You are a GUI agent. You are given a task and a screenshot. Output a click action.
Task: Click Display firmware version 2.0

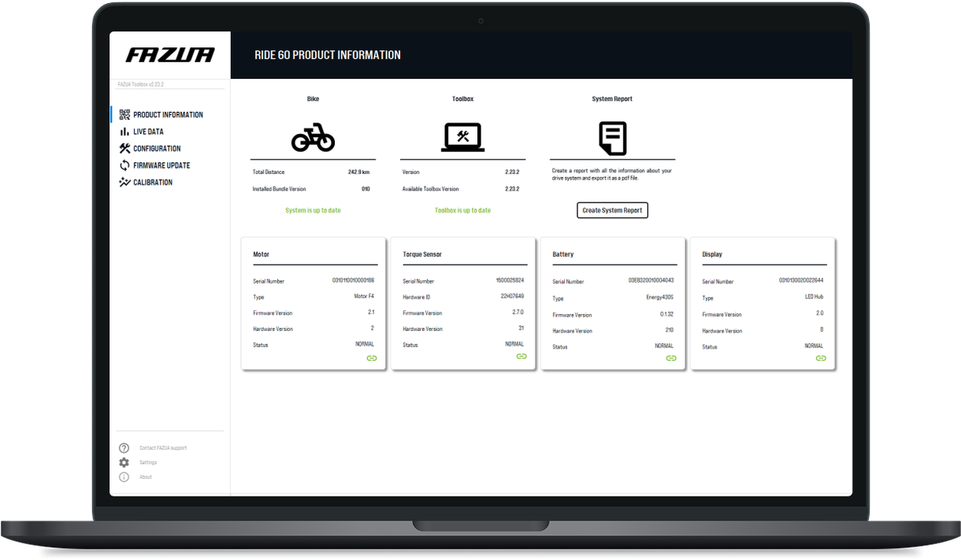point(819,313)
